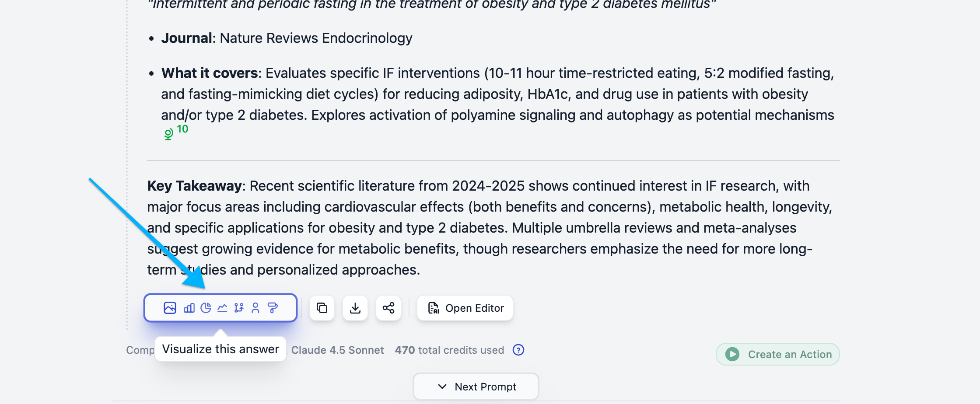
Task: Click the person avatar visualization icon
Action: 255,308
